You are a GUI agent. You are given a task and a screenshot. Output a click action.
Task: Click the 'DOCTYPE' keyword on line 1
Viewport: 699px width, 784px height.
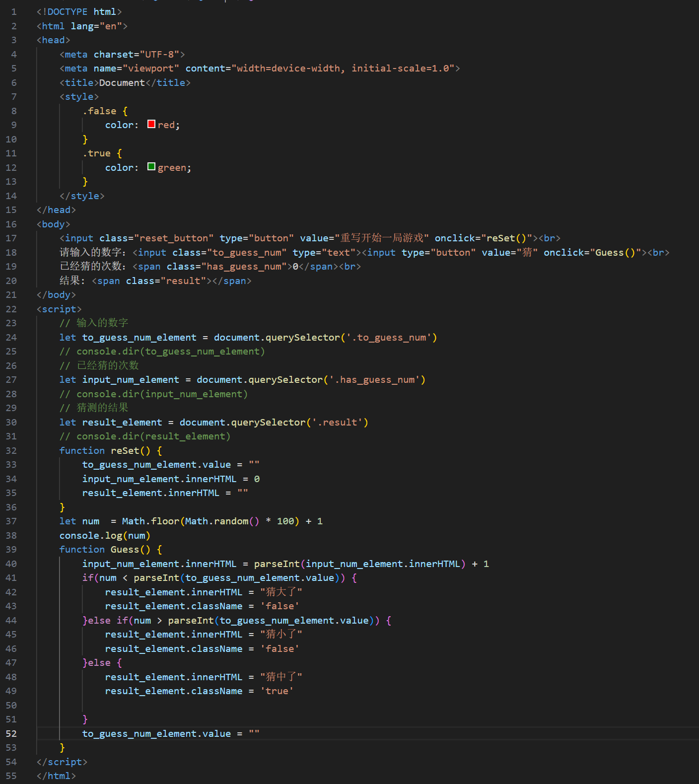pyautogui.click(x=68, y=11)
